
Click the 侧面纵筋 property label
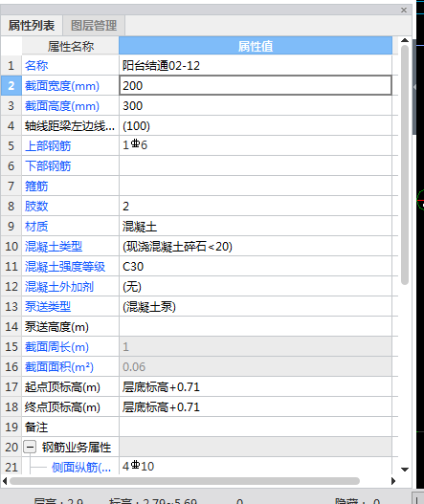[x=81, y=467]
